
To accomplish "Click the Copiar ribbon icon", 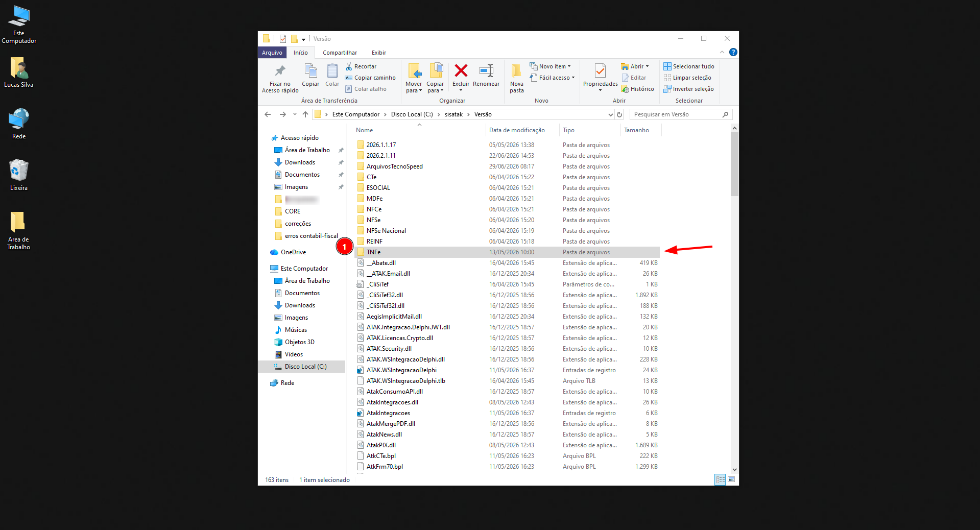I will pyautogui.click(x=310, y=75).
